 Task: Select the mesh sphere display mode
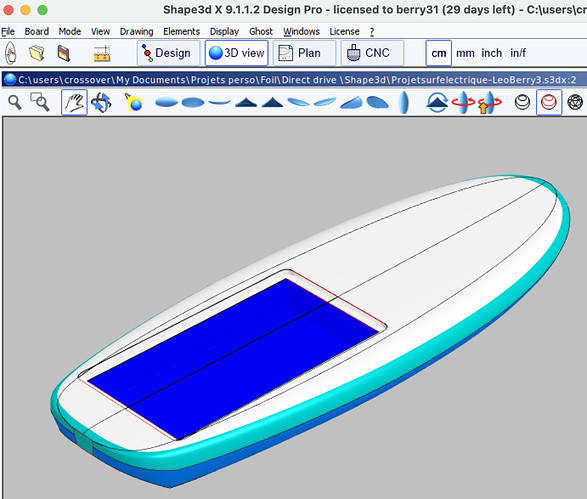pyautogui.click(x=575, y=102)
